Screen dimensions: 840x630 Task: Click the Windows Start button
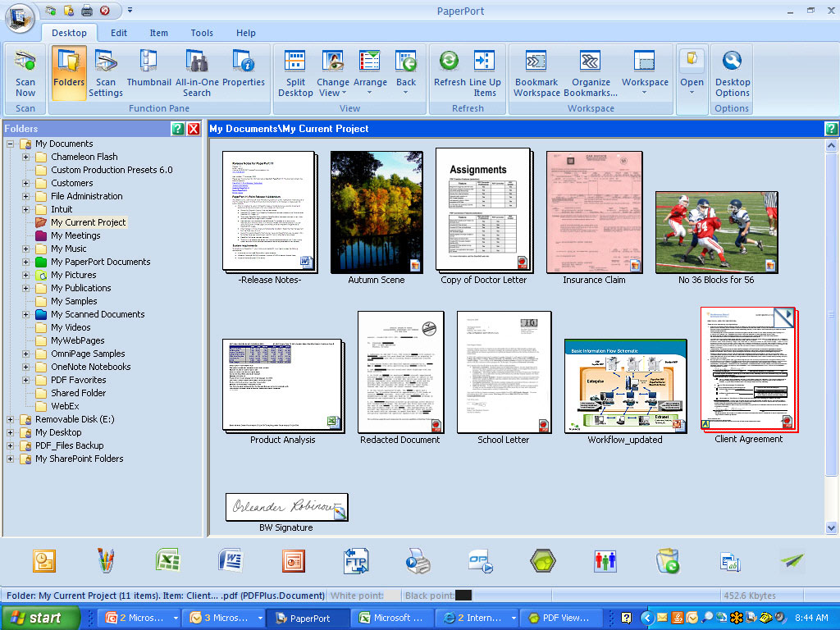[x=41, y=618]
